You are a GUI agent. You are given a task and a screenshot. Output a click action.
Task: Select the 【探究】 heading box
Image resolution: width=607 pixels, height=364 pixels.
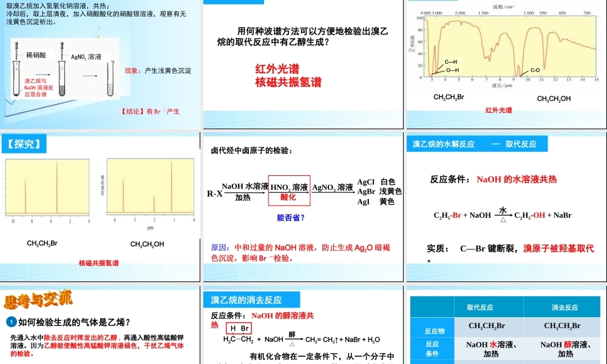(24, 144)
